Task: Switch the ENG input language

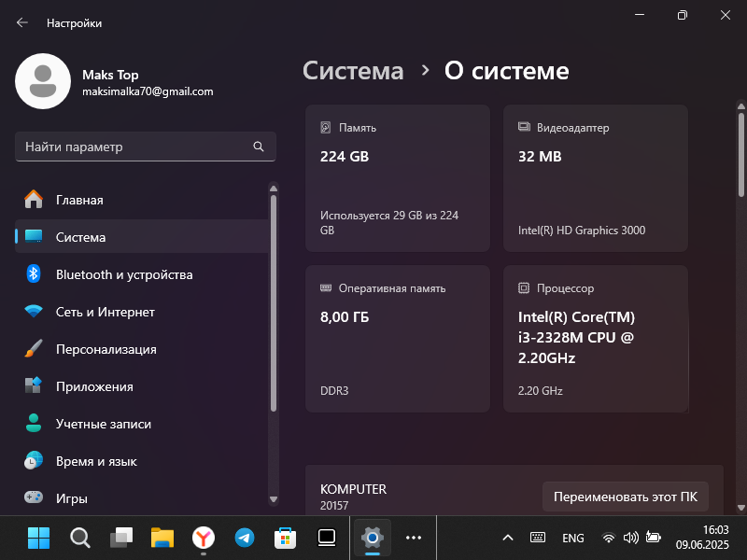Action: pos(573,539)
